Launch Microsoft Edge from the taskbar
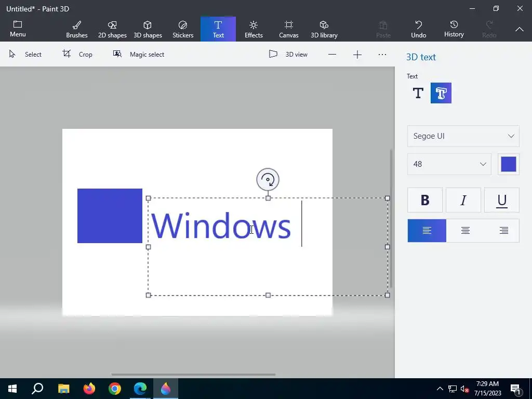The width and height of the screenshot is (532, 399). pos(140,389)
